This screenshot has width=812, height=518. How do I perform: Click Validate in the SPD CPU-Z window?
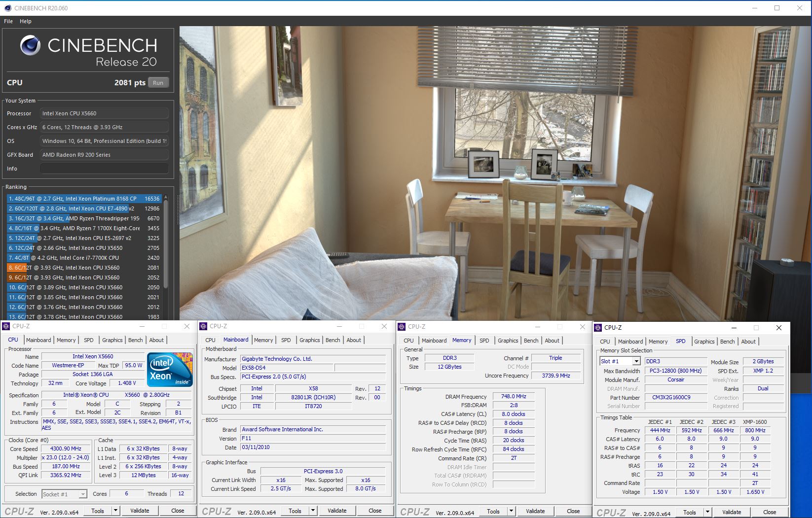tap(732, 512)
